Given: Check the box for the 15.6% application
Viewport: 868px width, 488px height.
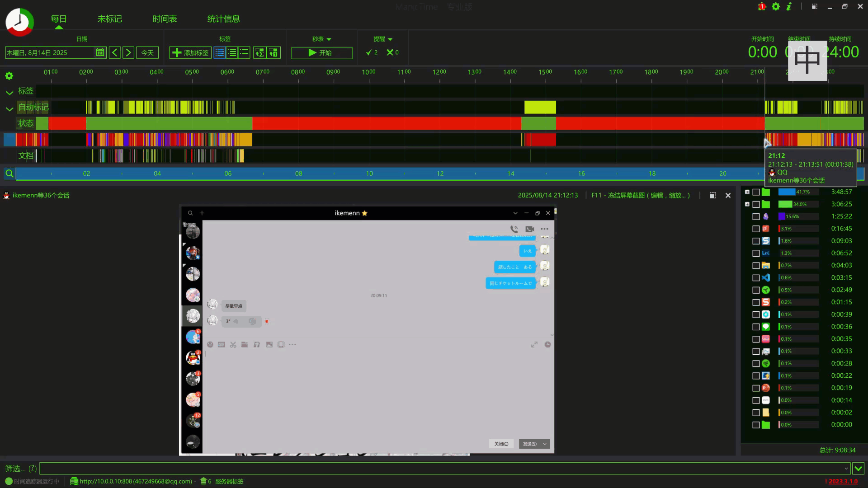Looking at the screenshot, I should coord(756,216).
